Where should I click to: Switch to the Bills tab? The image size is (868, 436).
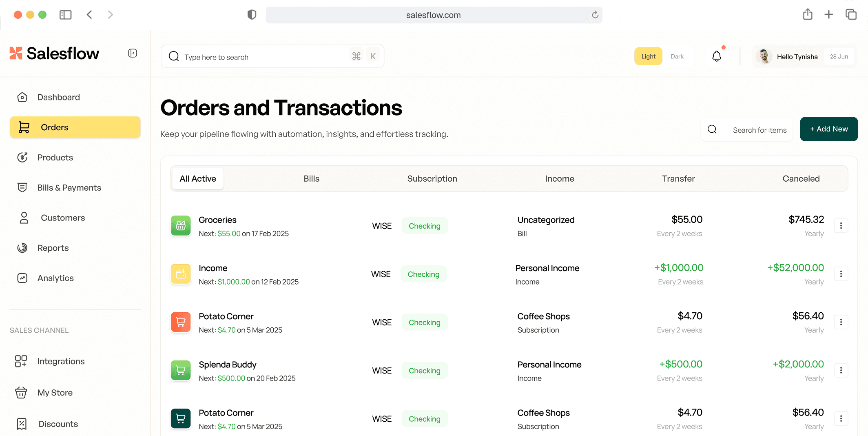[x=312, y=178]
